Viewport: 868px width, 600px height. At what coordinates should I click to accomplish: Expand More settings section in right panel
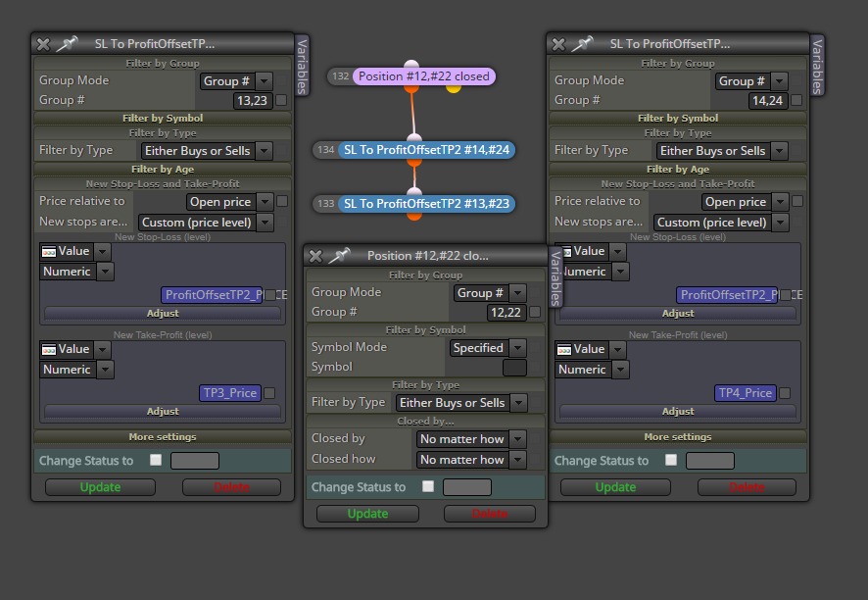pyautogui.click(x=678, y=436)
